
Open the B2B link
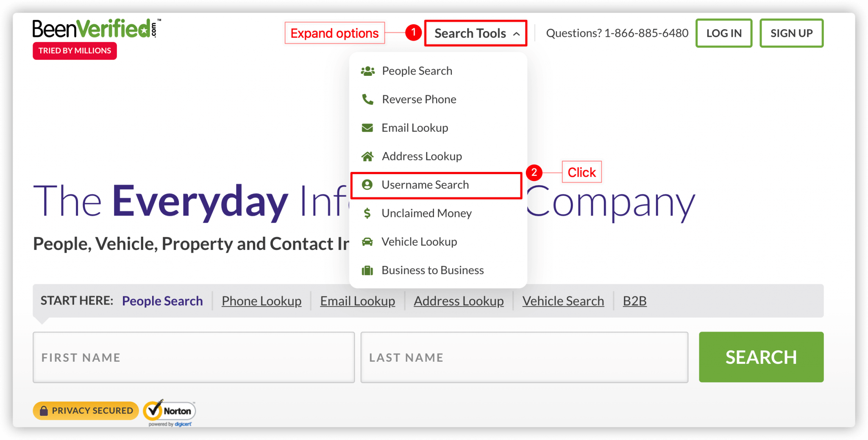click(634, 301)
